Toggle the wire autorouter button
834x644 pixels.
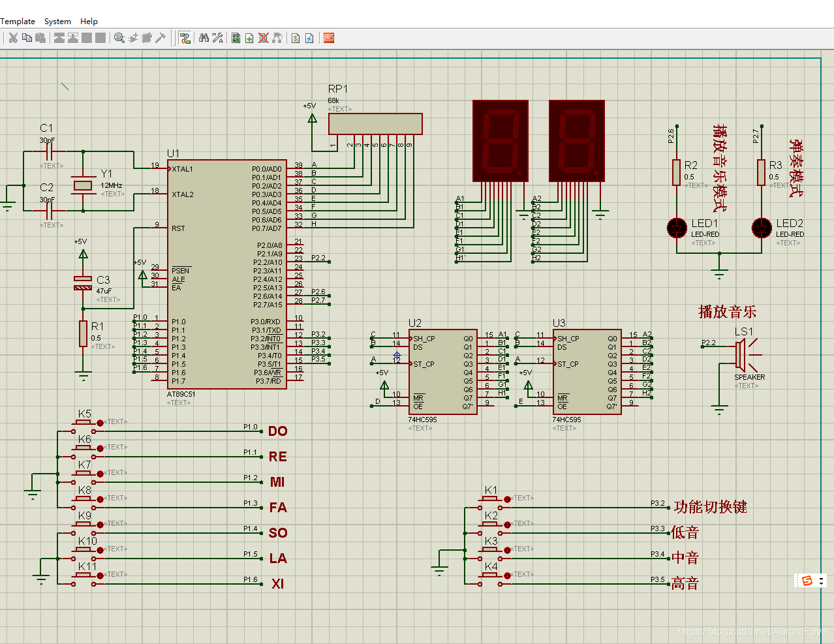click(185, 38)
